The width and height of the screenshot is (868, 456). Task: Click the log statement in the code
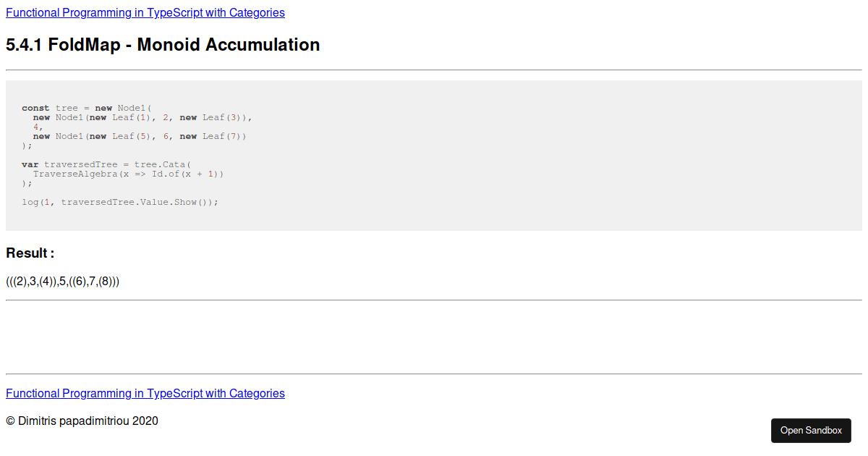click(x=119, y=202)
